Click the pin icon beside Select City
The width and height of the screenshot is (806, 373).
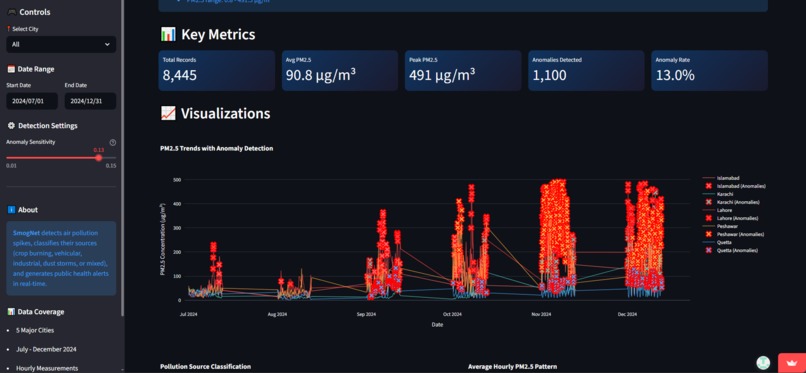click(x=8, y=29)
